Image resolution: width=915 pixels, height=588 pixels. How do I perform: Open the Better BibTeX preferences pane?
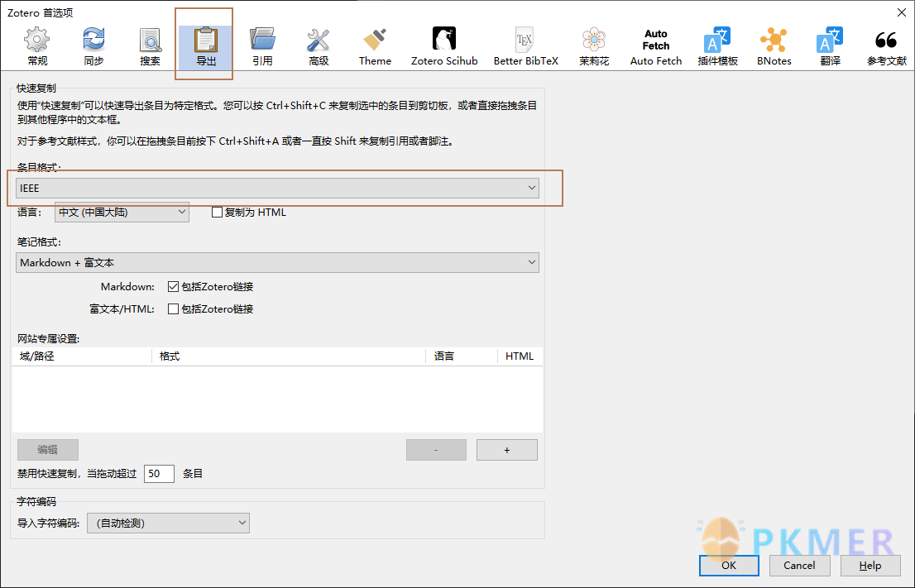pyautogui.click(x=526, y=46)
